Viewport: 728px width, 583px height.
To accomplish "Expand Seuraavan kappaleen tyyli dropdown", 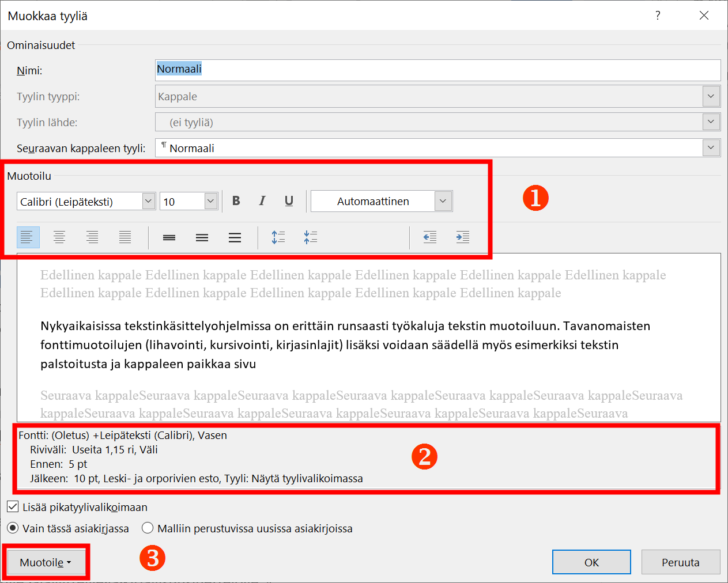I will tap(711, 147).
